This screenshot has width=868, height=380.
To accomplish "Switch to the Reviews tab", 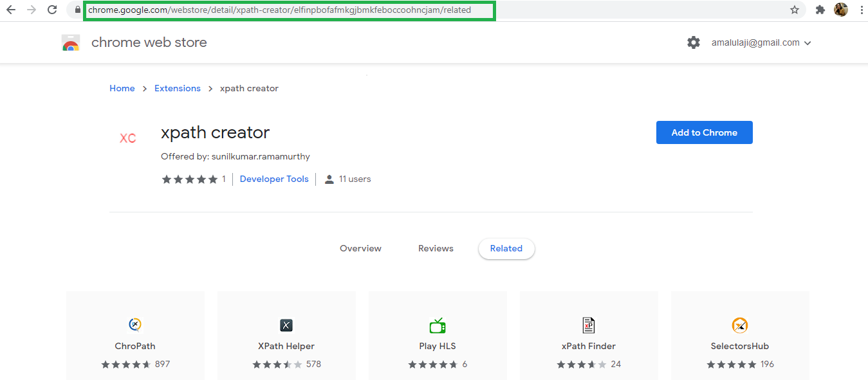I will click(x=436, y=249).
